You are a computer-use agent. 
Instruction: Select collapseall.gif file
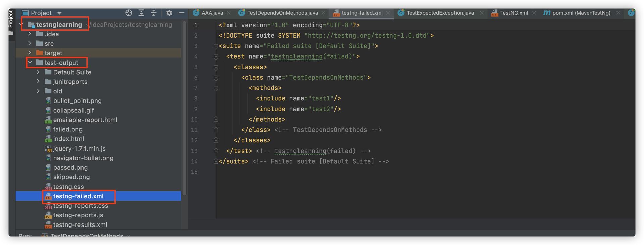pyautogui.click(x=73, y=110)
